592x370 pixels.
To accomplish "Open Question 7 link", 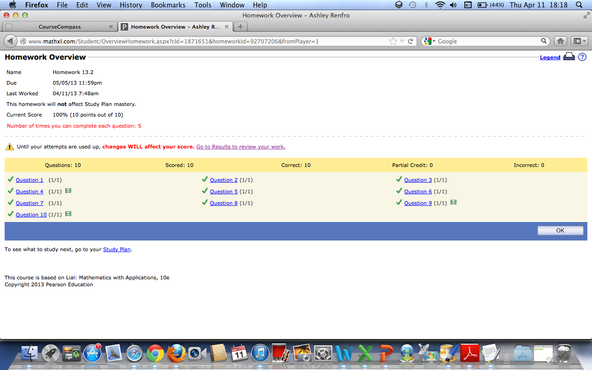I will pyautogui.click(x=29, y=203).
